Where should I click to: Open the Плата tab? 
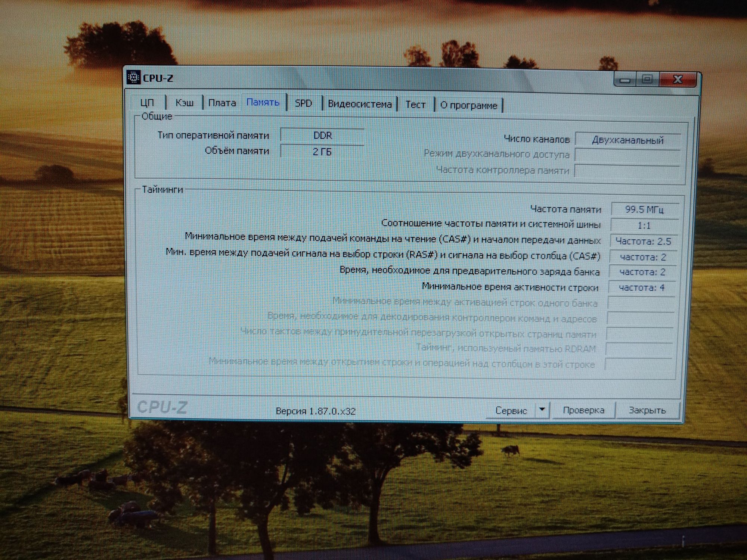pos(222,103)
